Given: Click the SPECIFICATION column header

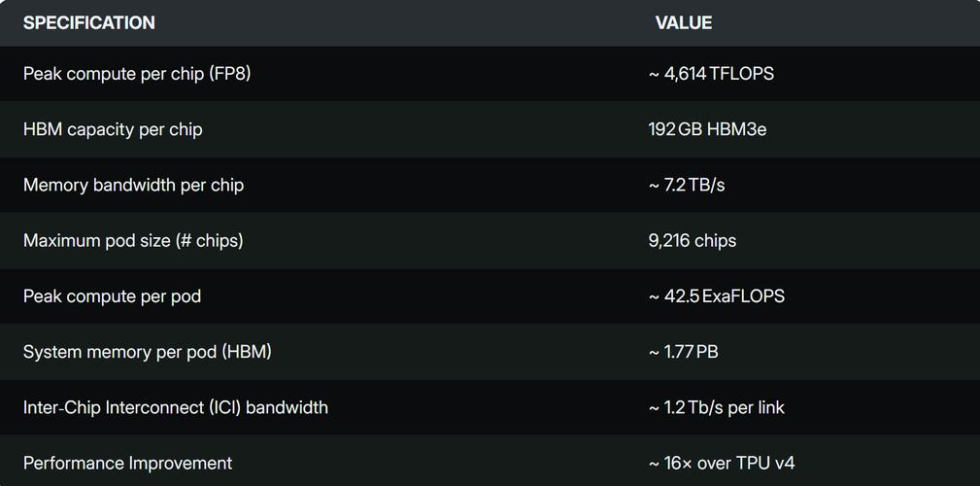Looking at the screenshot, I should [x=88, y=22].
